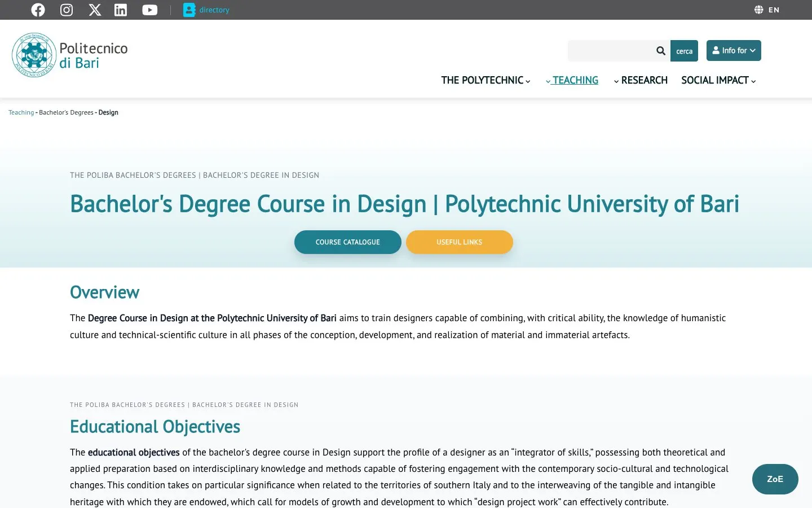Follow the Teaching breadcrumb link
This screenshot has height=508, width=812.
pos(21,112)
